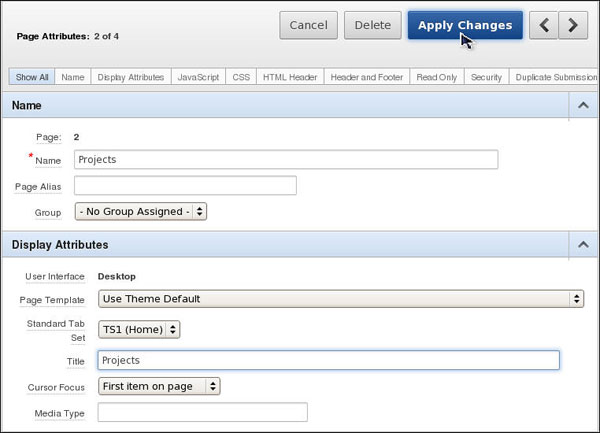Go to next page attributes arrow
This screenshot has width=600, height=433.
click(572, 26)
